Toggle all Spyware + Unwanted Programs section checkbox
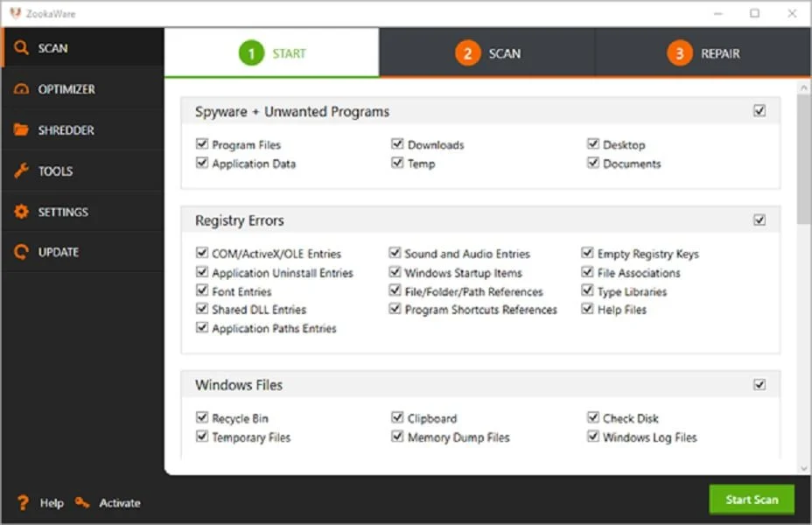 point(759,111)
